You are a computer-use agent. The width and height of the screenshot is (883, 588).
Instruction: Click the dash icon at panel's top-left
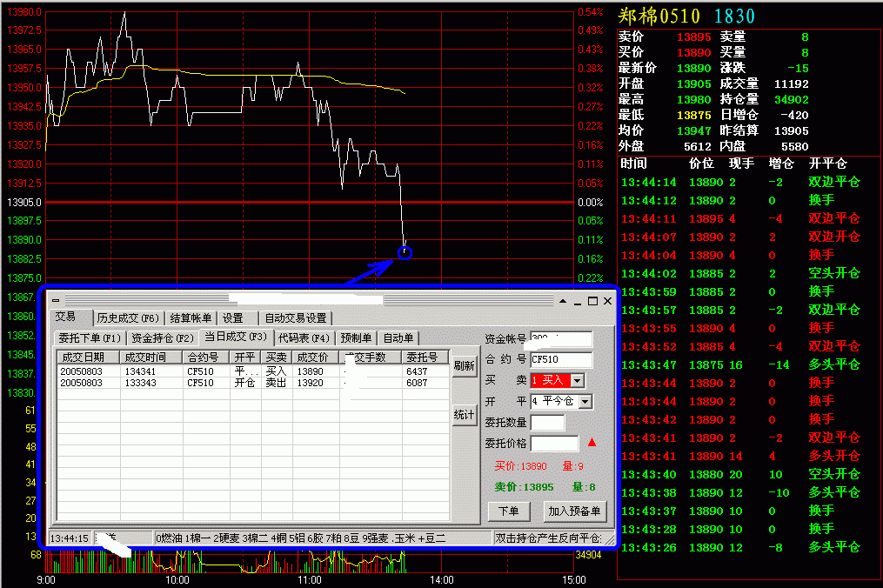click(56, 301)
